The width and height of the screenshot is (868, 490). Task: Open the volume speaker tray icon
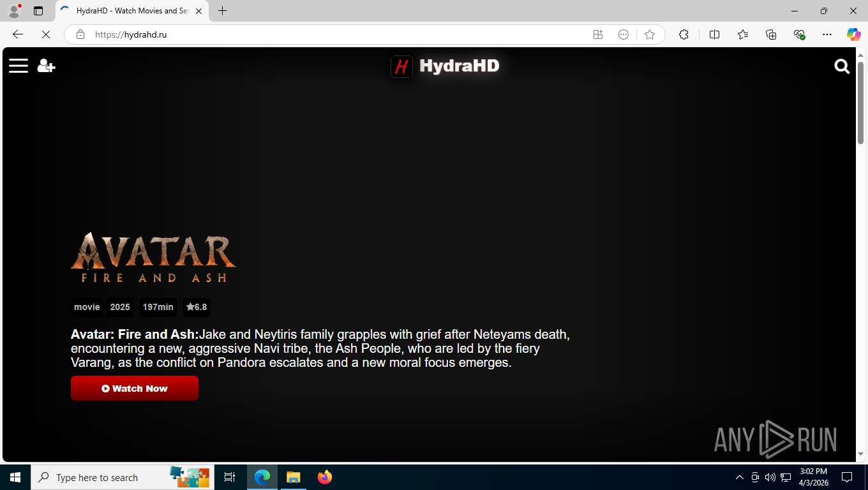[770, 477]
